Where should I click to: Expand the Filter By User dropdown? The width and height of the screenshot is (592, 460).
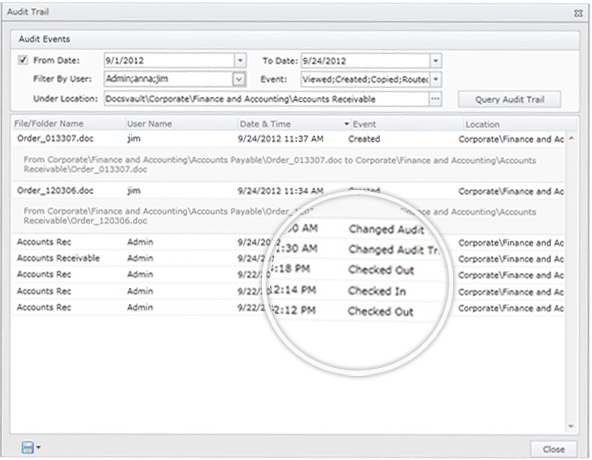(239, 79)
